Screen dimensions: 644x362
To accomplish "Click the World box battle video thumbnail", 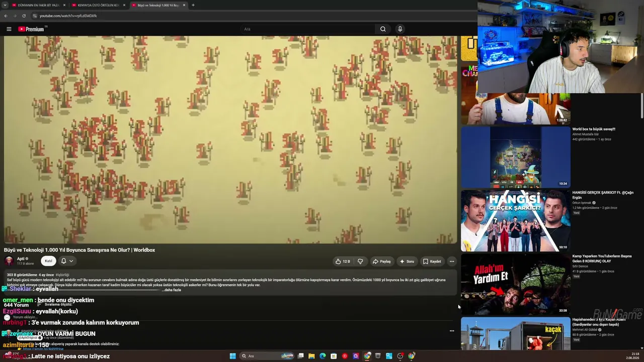I will (516, 157).
